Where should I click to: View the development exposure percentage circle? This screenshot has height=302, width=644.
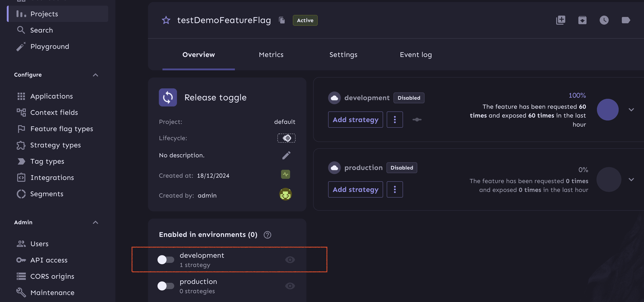[608, 109]
